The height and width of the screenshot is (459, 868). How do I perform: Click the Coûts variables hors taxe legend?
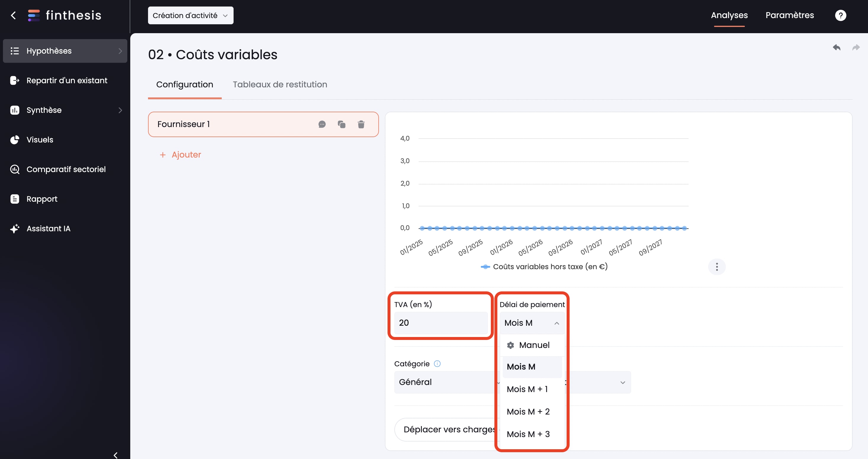(x=544, y=267)
